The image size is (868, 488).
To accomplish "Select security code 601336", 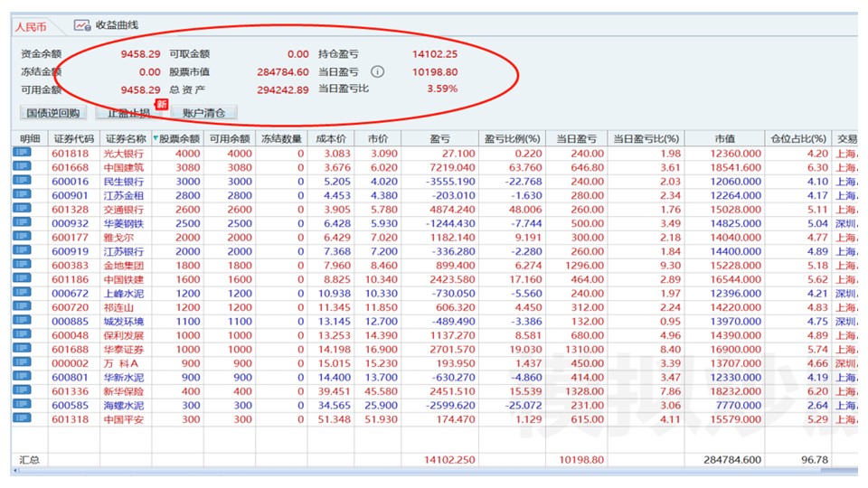I will (x=71, y=391).
